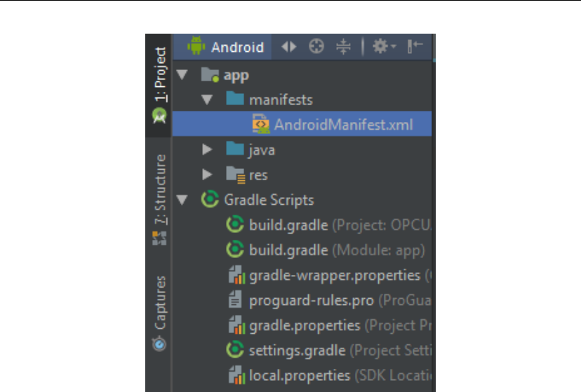Click the Structure tab's diagram icon

(x=159, y=238)
